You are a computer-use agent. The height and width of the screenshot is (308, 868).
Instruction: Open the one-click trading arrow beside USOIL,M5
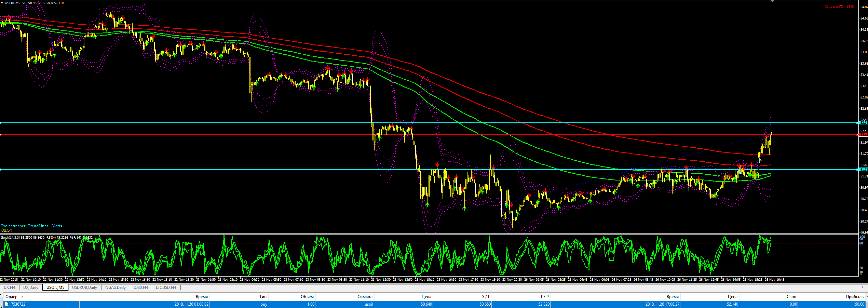(2, 3)
